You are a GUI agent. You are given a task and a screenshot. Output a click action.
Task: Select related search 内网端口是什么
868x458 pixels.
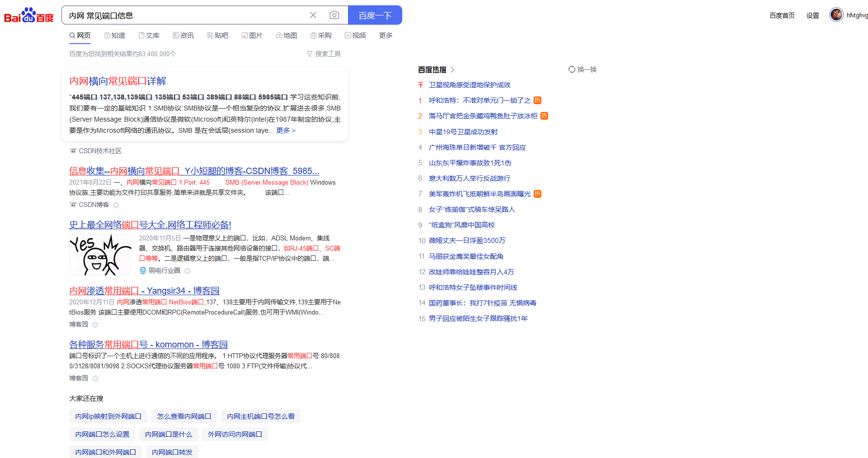click(169, 434)
